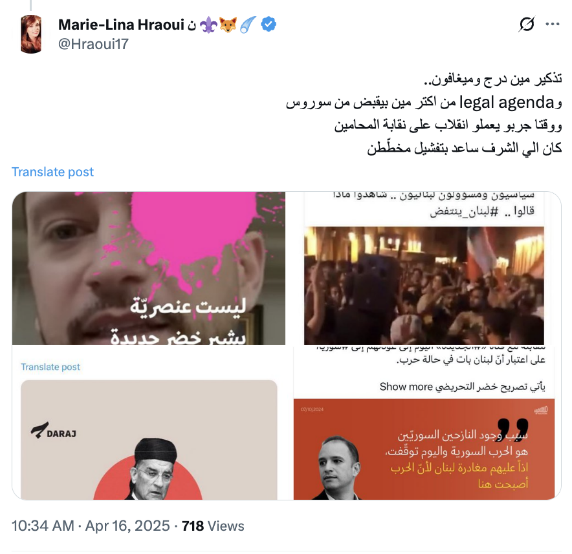This screenshot has width=572, height=554.
Task: Open the Daraj image with the cleric
Action: (x=149, y=439)
